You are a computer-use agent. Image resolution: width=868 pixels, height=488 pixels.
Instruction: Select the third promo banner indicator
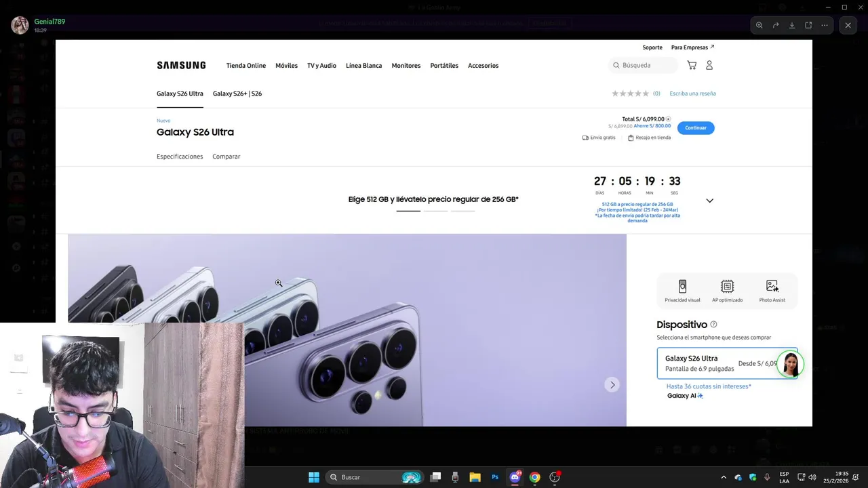[x=462, y=211]
